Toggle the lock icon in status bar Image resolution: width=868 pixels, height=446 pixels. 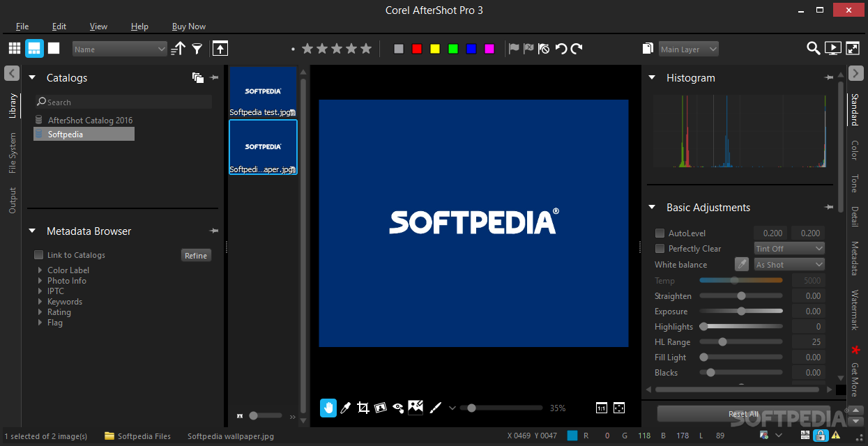pyautogui.click(x=821, y=436)
